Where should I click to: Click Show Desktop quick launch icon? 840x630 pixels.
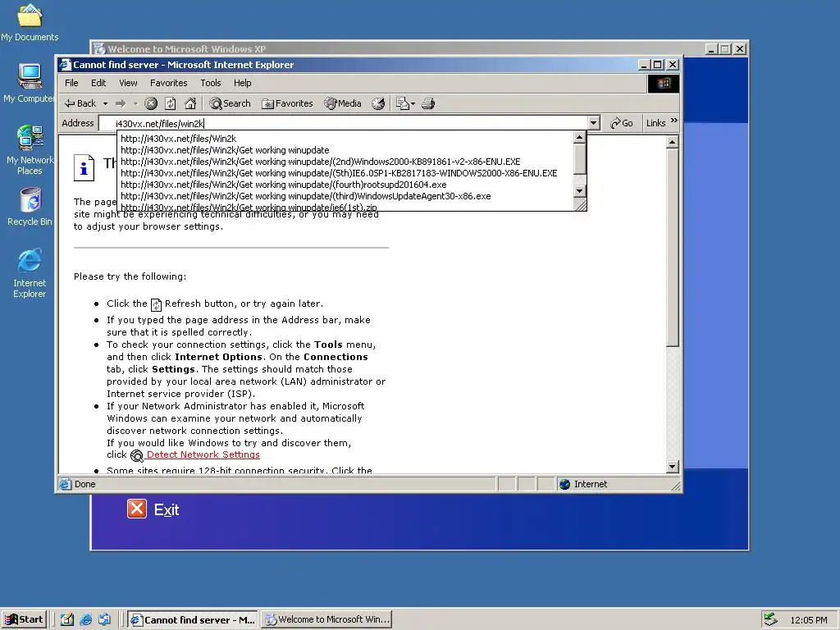[67, 620]
